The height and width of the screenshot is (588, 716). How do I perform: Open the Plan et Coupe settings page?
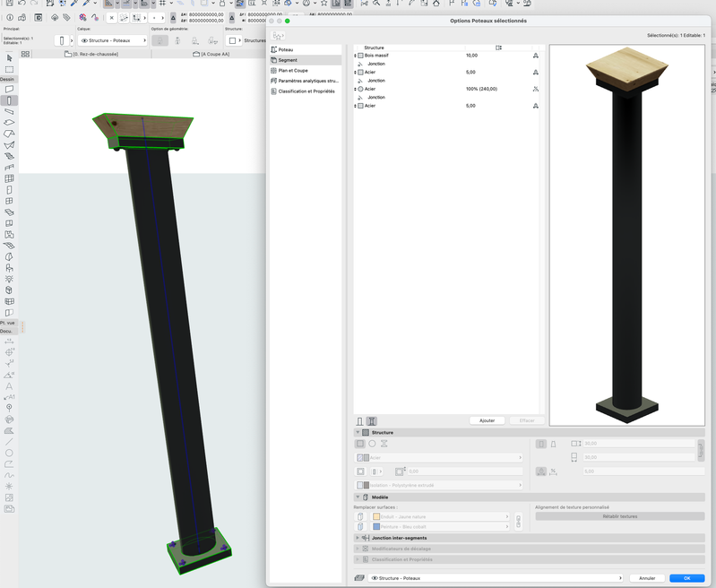(x=292, y=70)
